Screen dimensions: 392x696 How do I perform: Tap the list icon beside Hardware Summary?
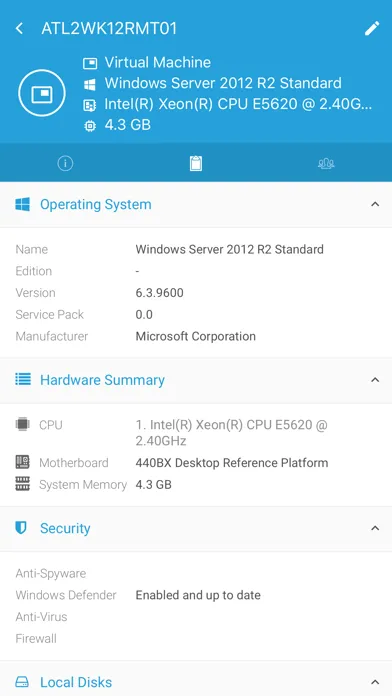pyautogui.click(x=23, y=379)
